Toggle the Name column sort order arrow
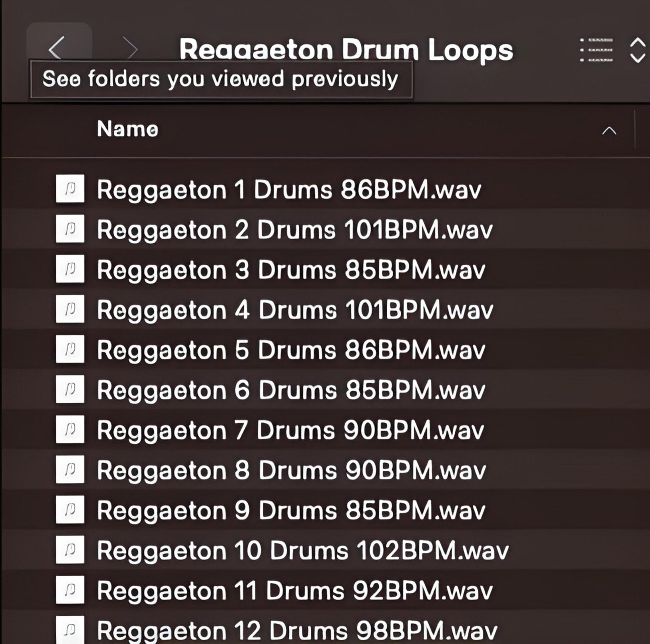This screenshot has height=644, width=650. point(609,130)
